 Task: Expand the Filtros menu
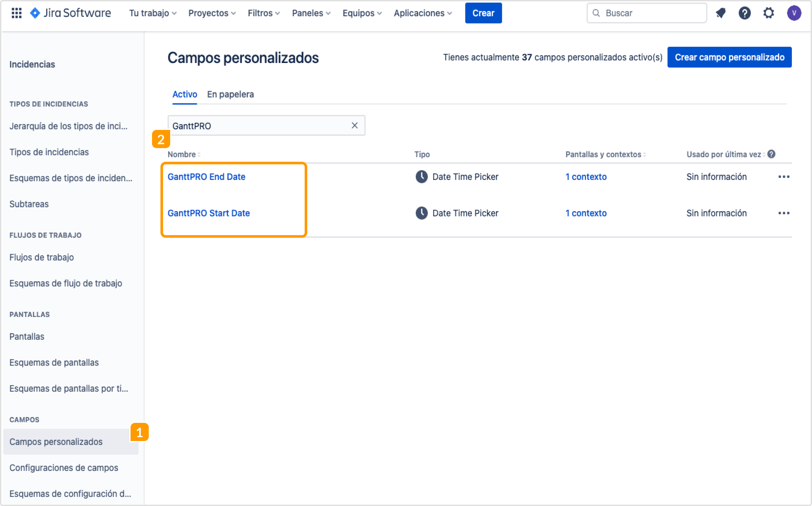click(x=264, y=13)
